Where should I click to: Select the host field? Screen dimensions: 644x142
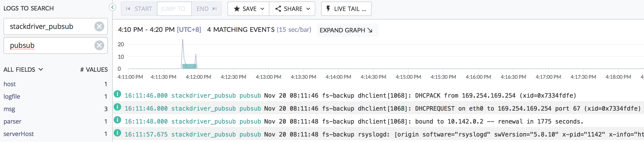click(9, 84)
